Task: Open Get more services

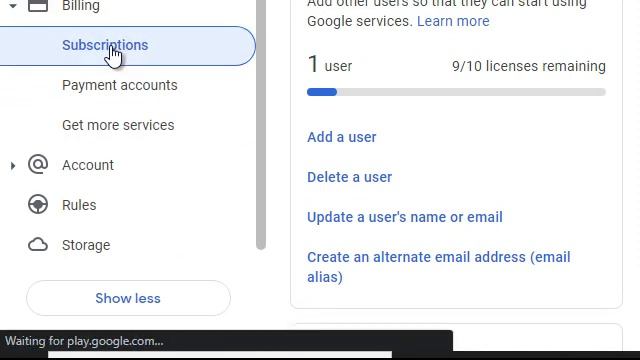Action: [118, 125]
